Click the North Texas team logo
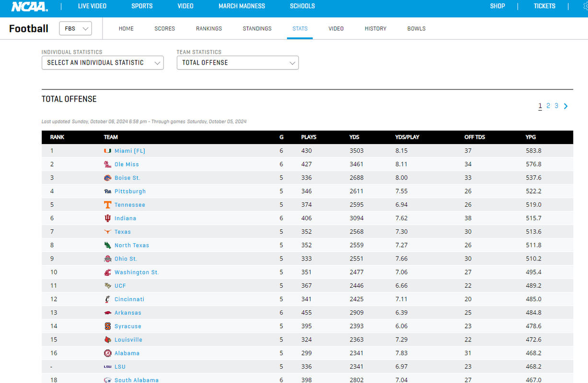The height and width of the screenshot is (383, 588). 108,245
